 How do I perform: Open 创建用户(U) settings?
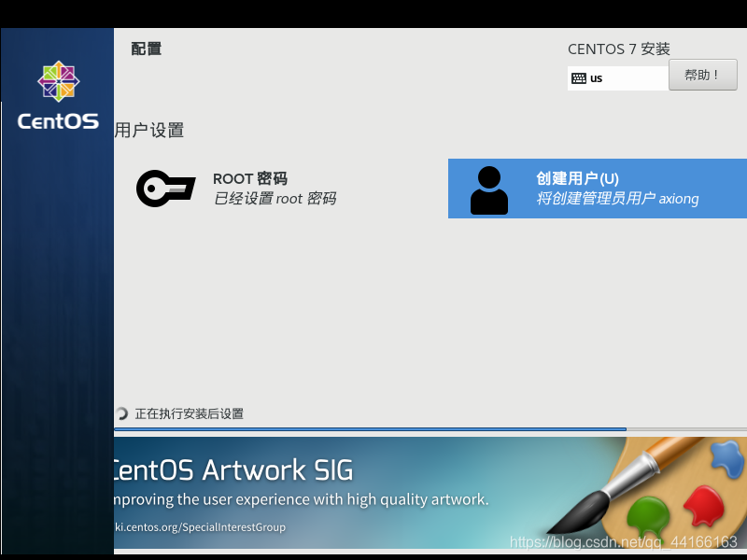(598, 189)
